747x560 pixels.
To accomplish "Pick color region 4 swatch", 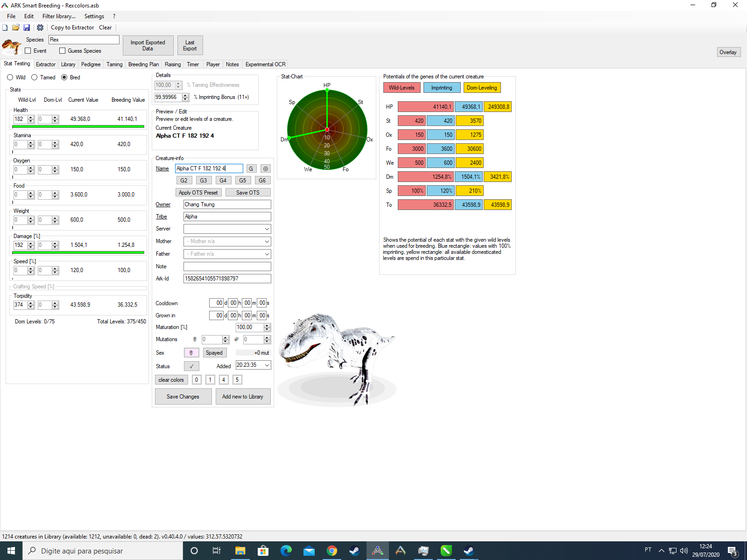I will pos(224,380).
